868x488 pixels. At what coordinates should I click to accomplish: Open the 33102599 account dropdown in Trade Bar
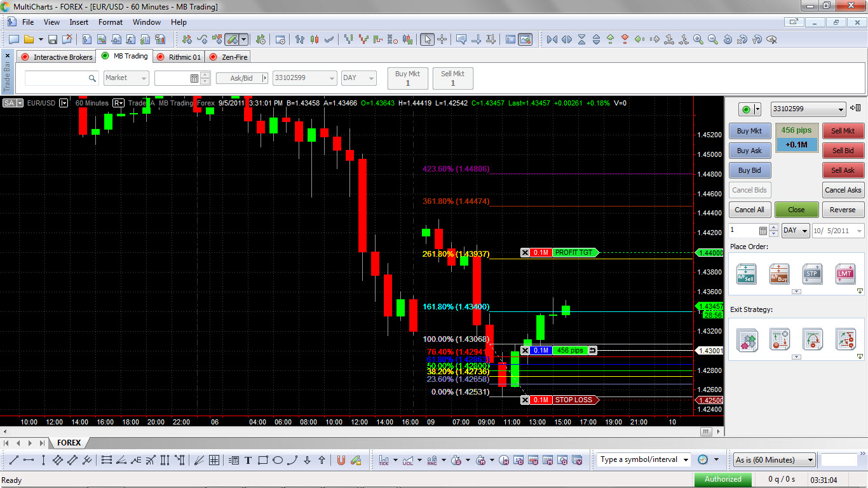point(304,78)
